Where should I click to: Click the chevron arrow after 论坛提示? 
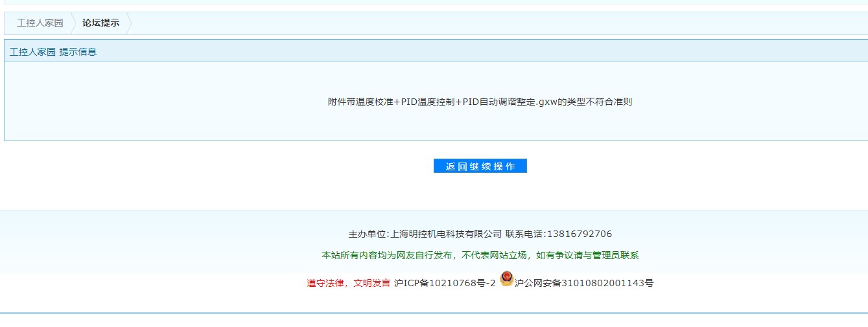(x=129, y=23)
